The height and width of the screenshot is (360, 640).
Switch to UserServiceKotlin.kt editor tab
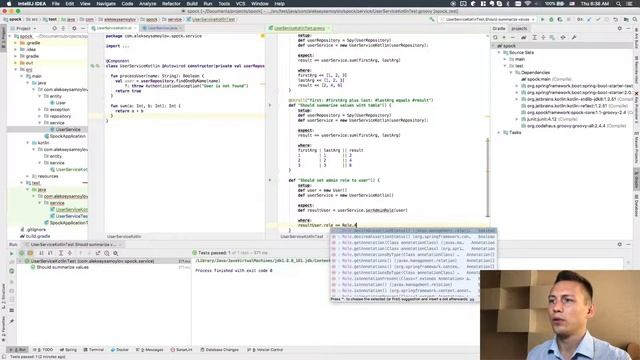click(114, 28)
